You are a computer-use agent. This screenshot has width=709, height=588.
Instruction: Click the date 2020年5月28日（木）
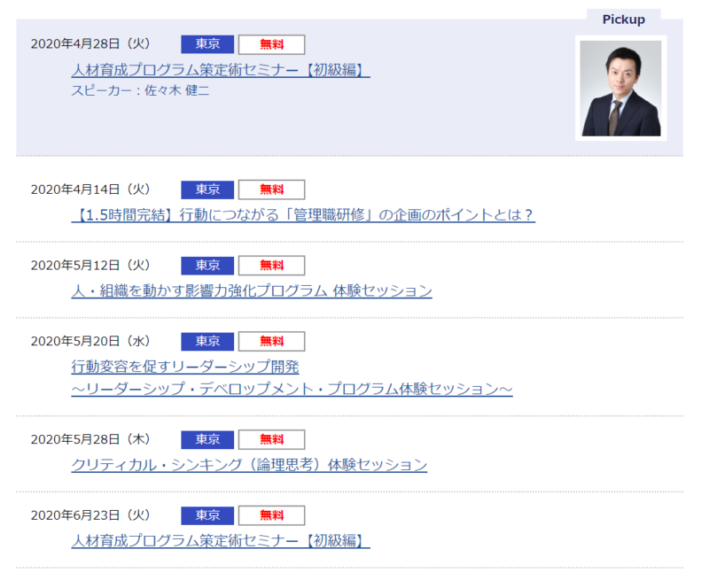pos(90,439)
